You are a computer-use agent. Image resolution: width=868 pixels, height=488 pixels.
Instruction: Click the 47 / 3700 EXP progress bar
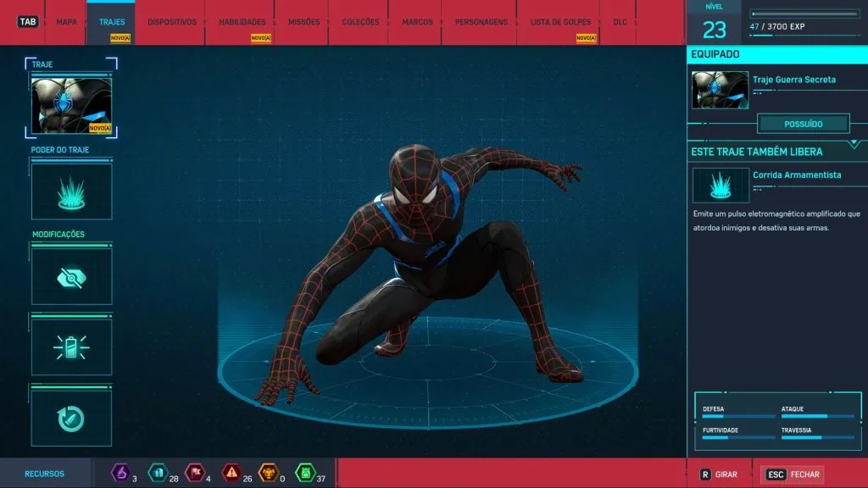(804, 14)
